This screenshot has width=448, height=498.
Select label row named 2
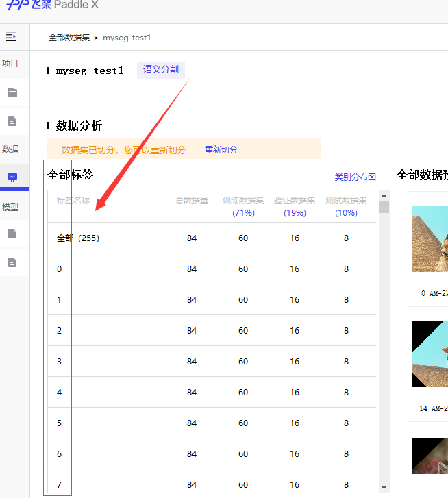(x=212, y=330)
